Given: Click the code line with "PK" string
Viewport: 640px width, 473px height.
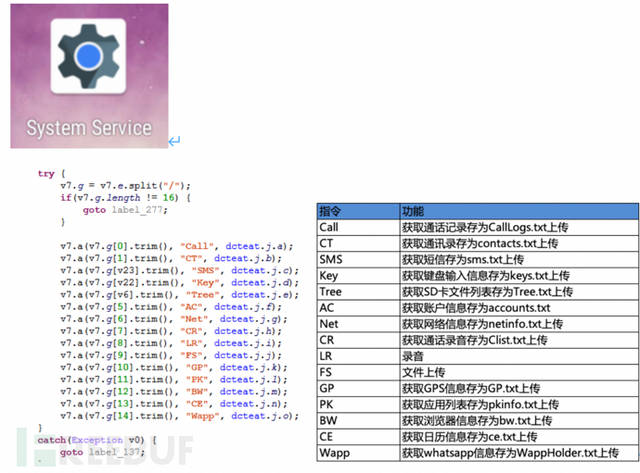Looking at the screenshot, I should tap(174, 380).
